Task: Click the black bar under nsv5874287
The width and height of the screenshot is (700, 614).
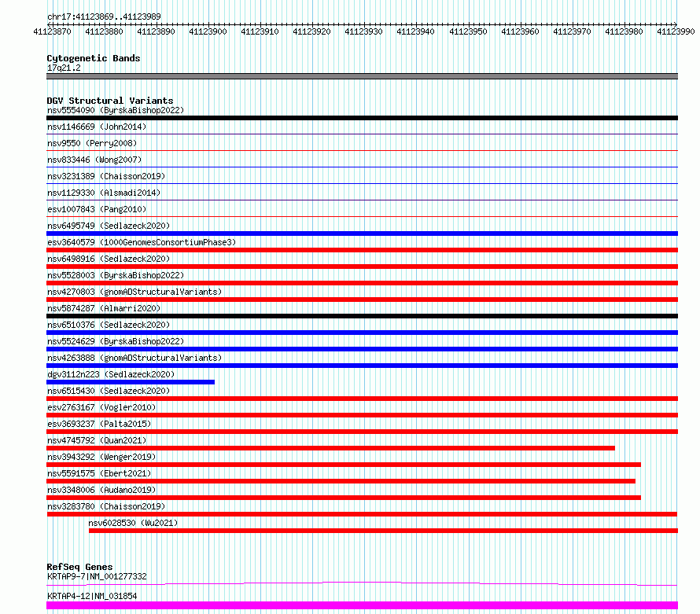Action: tap(362, 316)
